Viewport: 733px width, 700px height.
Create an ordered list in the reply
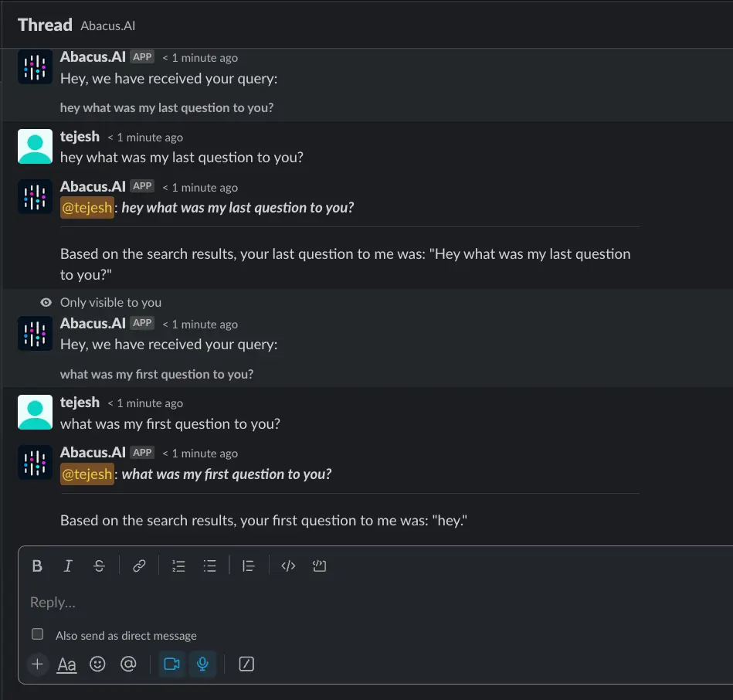178,566
